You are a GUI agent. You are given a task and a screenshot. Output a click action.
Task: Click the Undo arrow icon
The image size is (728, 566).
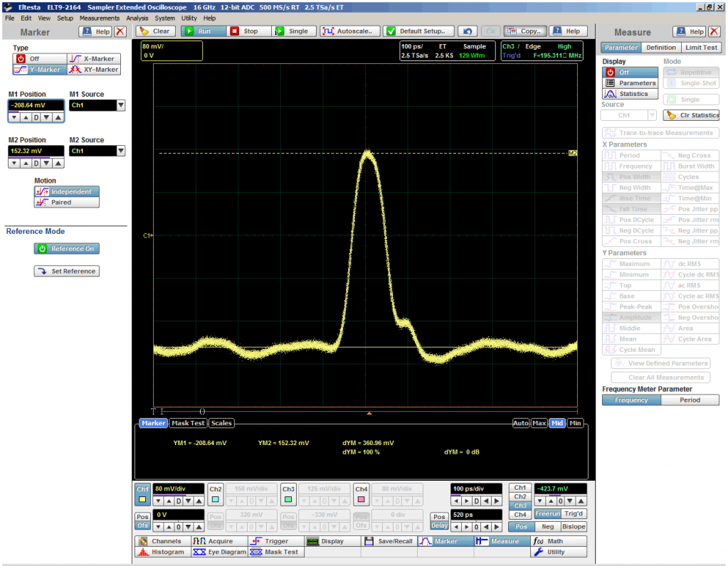[467, 31]
